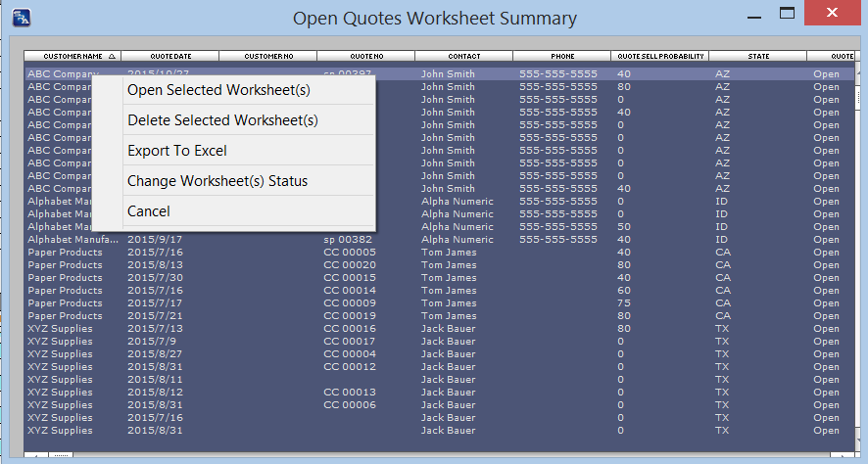This screenshot has height=464, width=868.
Task: Close the Open Quotes Worksheet Summary window
Action: tap(831, 14)
